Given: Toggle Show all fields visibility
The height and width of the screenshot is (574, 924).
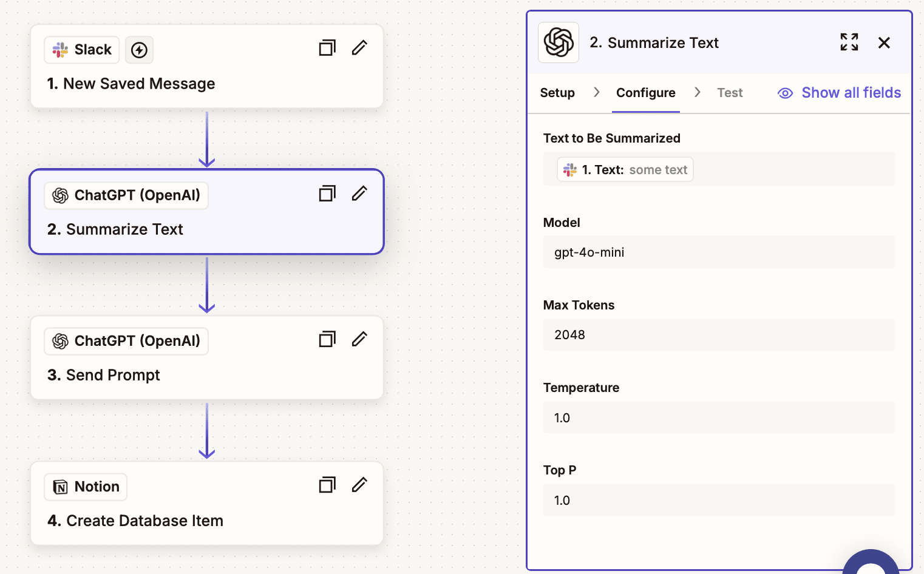Looking at the screenshot, I should [839, 93].
